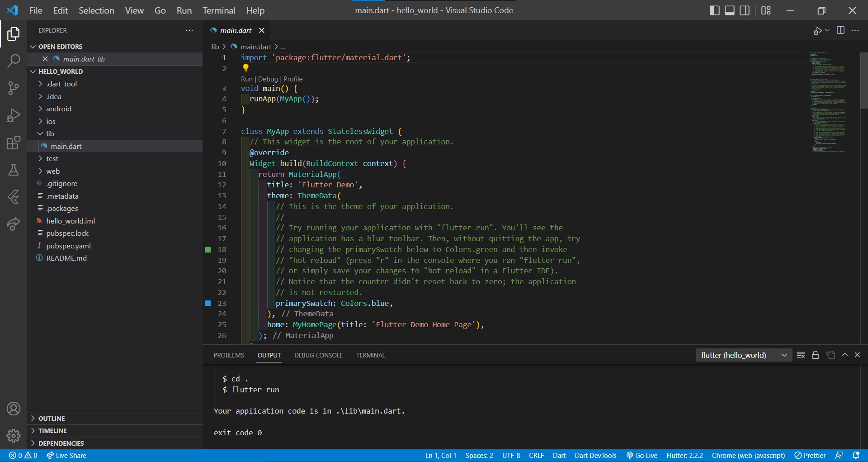Image resolution: width=868 pixels, height=462 pixels.
Task: Click the editor vertical scrollbar thumb
Action: (864, 81)
